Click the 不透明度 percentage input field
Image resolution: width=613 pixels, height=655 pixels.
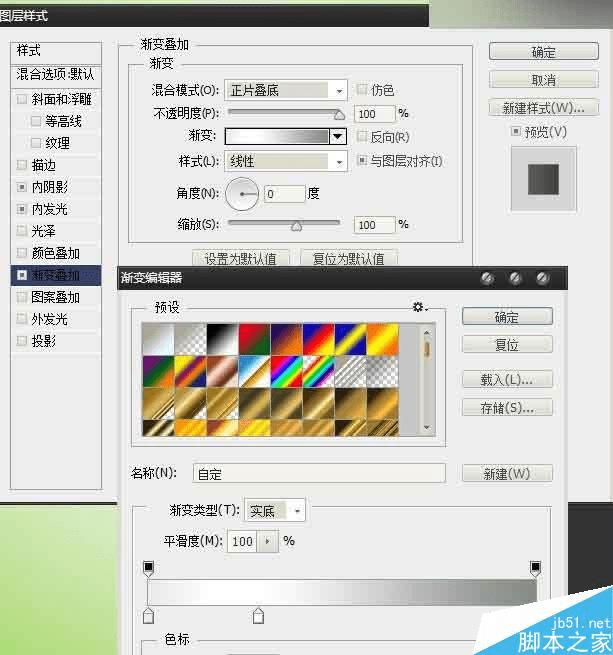point(374,114)
